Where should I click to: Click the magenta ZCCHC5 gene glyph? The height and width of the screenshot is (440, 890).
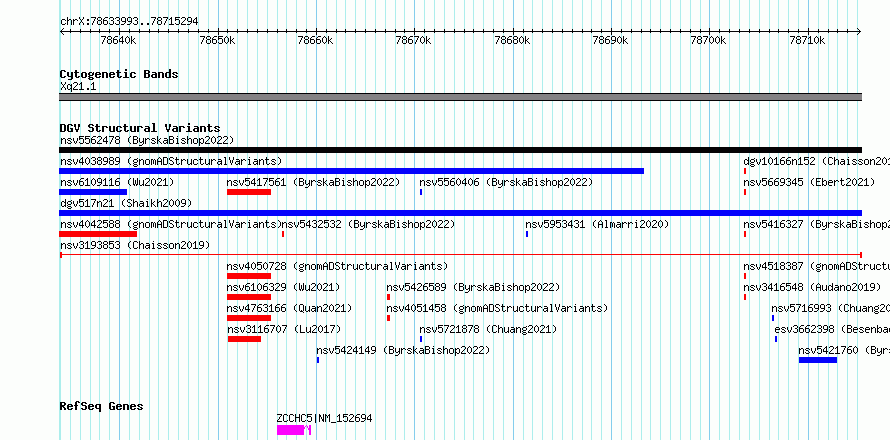294,430
